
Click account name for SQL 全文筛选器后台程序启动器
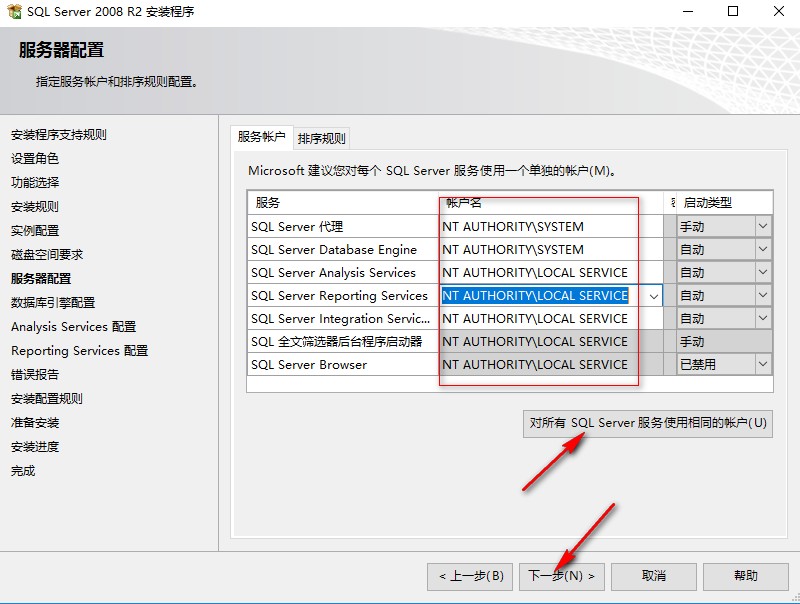[x=551, y=341]
